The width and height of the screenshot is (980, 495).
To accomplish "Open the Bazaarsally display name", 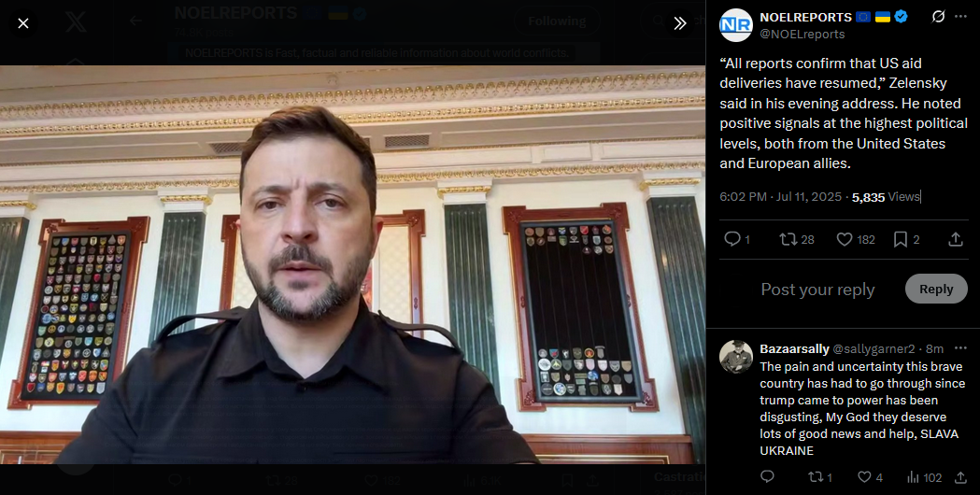I will point(794,348).
